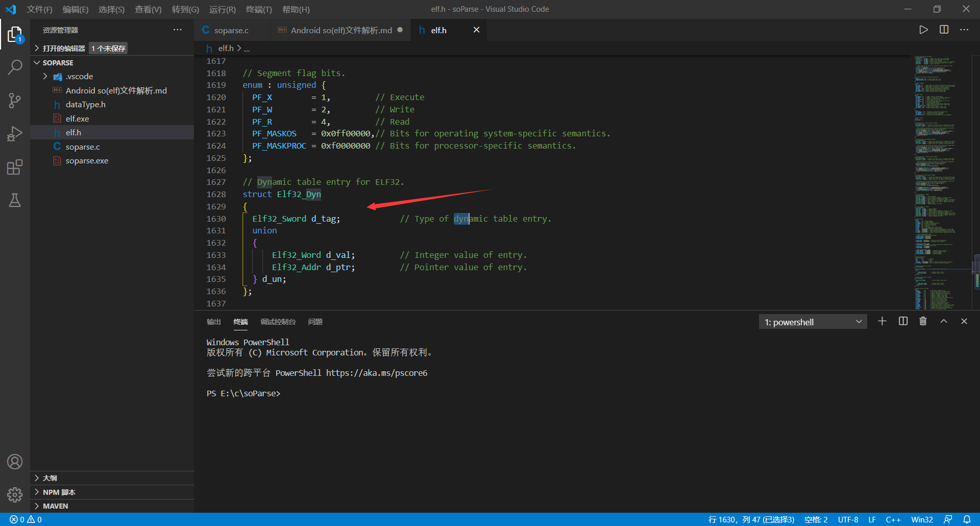Change file encoding UTF-8 in status bar
This screenshot has width=980, height=526.
tap(848, 519)
